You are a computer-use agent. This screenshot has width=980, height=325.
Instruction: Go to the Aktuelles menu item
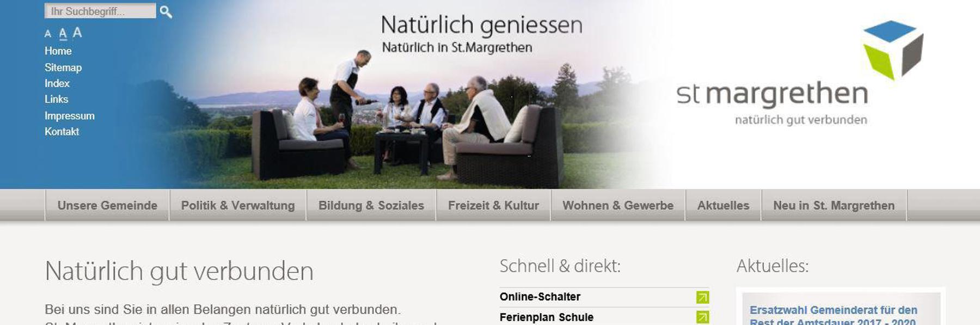[x=723, y=205]
